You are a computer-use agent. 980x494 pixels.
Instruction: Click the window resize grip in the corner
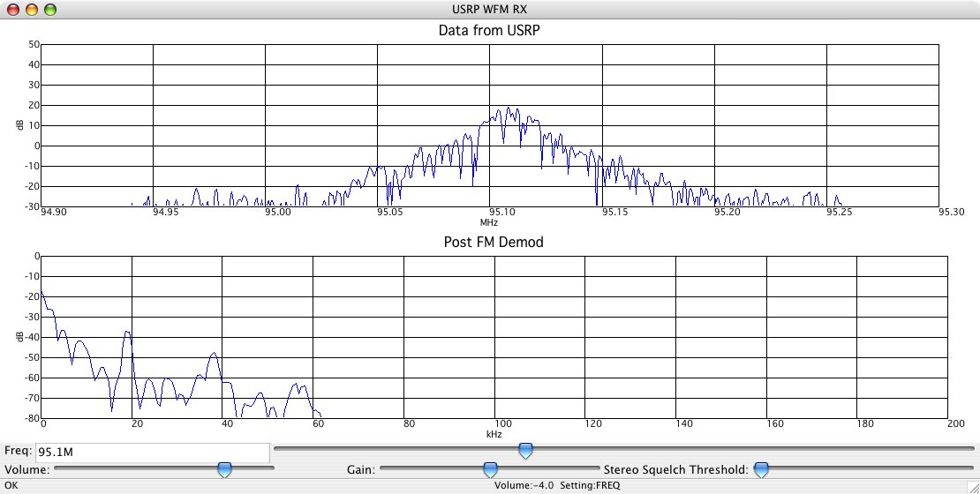coord(973,487)
